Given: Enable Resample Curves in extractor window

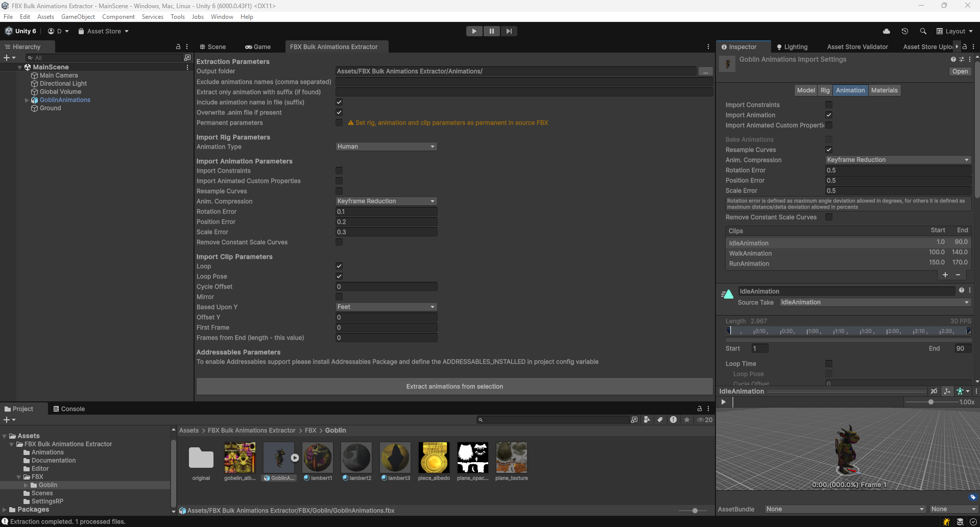Looking at the screenshot, I should click(x=339, y=191).
